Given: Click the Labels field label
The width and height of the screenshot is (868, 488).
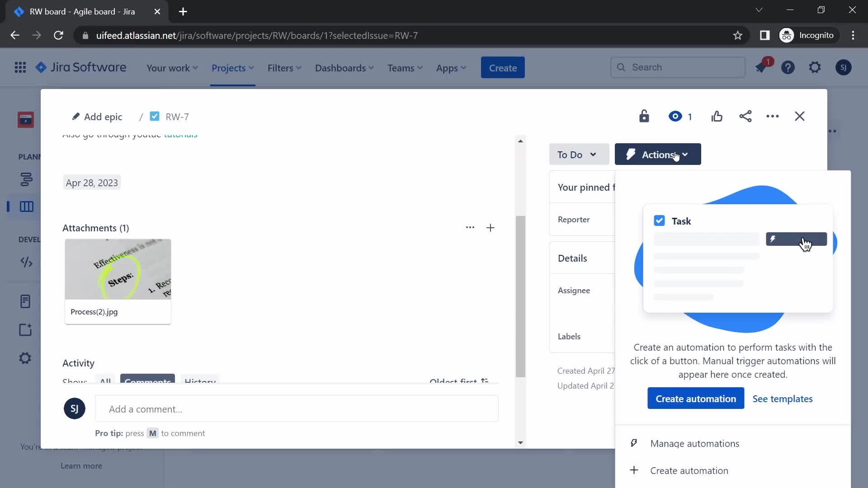Looking at the screenshot, I should tap(569, 337).
